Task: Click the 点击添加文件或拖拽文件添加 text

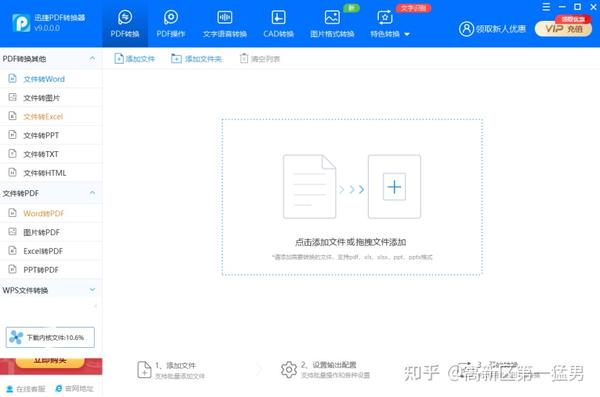Action: point(350,242)
